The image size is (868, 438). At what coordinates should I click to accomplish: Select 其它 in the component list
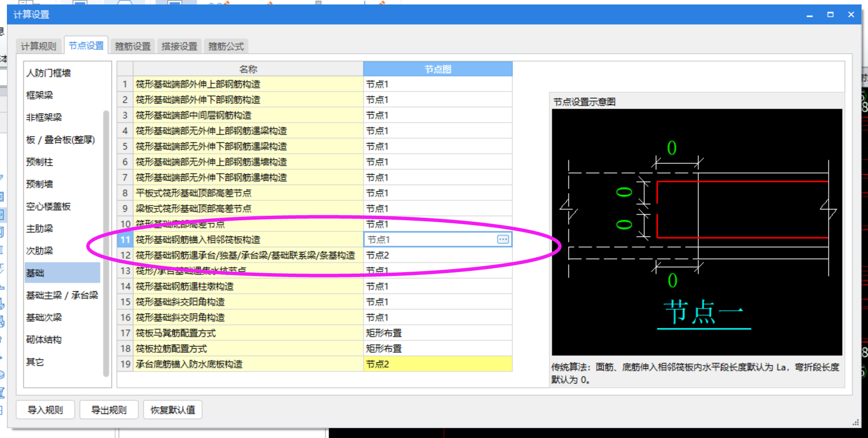coord(35,362)
